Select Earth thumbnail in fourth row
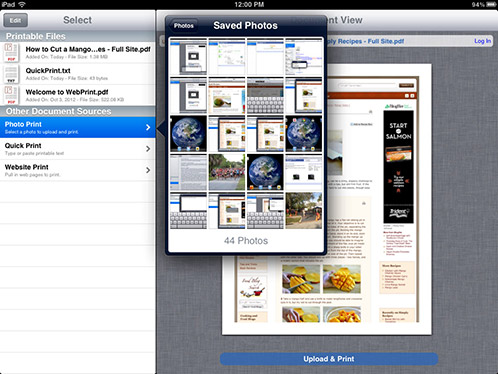Screen dimensions: 498x374 [x=265, y=172]
